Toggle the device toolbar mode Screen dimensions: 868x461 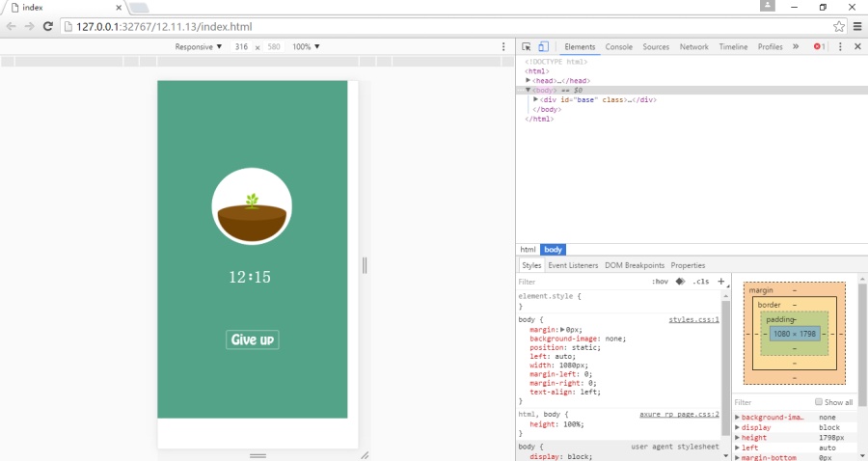(x=544, y=46)
